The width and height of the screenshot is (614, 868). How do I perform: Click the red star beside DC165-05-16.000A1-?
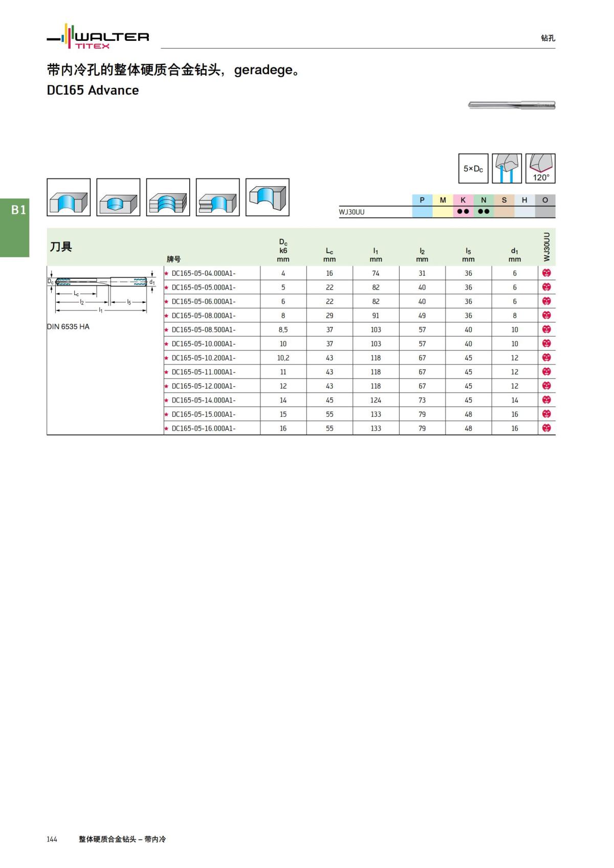(x=166, y=428)
